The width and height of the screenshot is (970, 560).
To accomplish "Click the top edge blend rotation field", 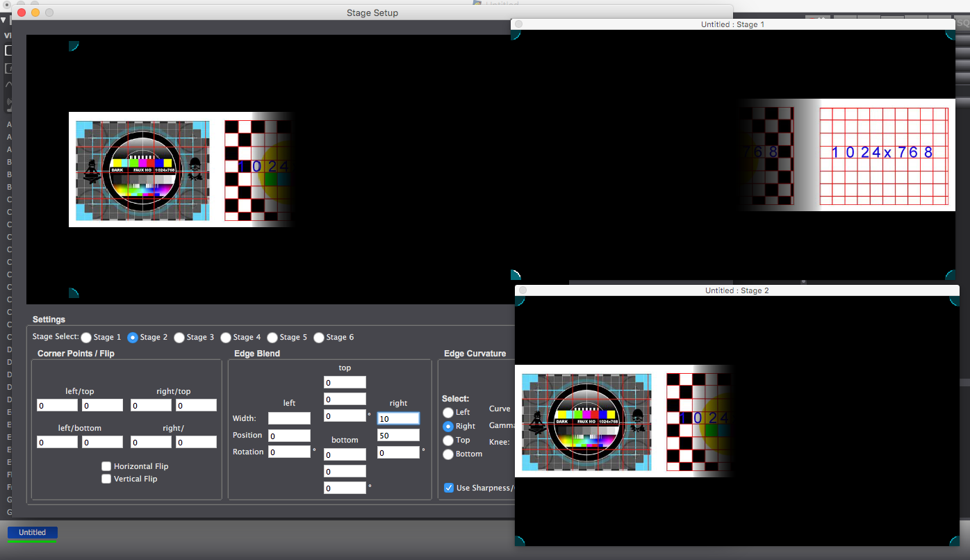I will click(345, 415).
